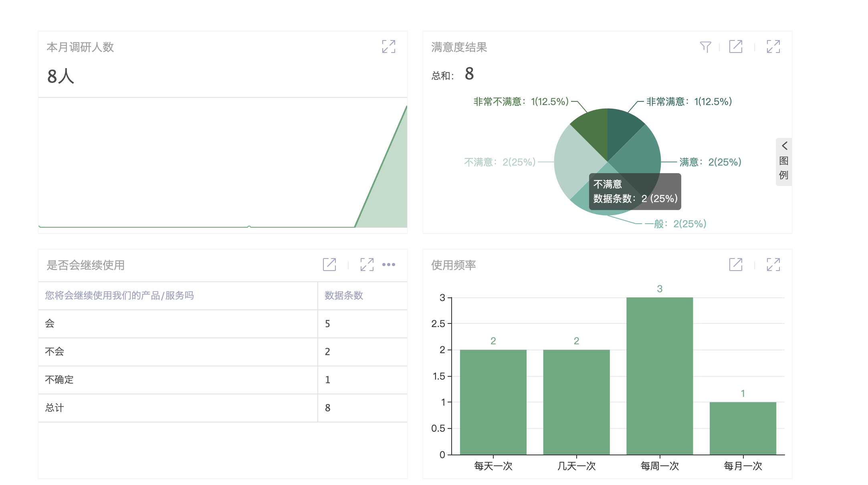
Task: Click export icon on 是否会继续使用 card
Action: coord(329,265)
